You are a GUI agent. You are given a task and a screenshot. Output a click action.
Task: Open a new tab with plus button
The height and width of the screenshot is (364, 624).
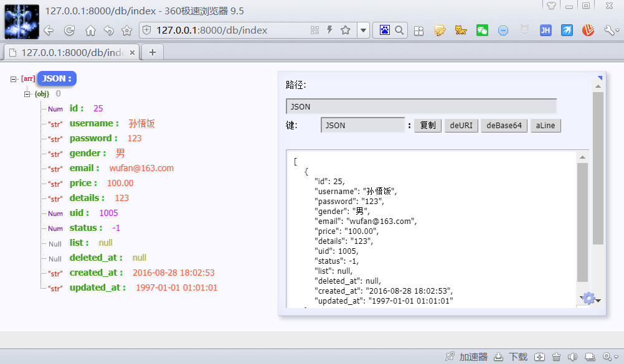[x=153, y=52]
